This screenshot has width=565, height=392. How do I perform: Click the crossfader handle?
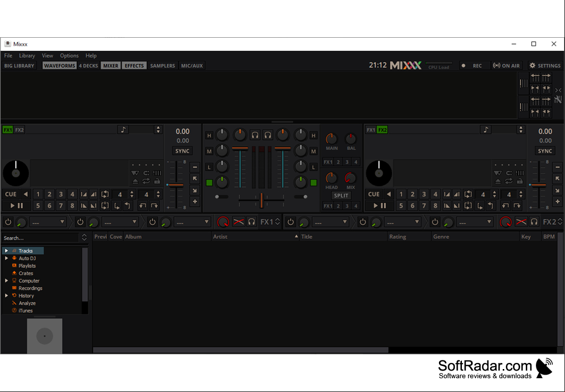[x=262, y=200]
